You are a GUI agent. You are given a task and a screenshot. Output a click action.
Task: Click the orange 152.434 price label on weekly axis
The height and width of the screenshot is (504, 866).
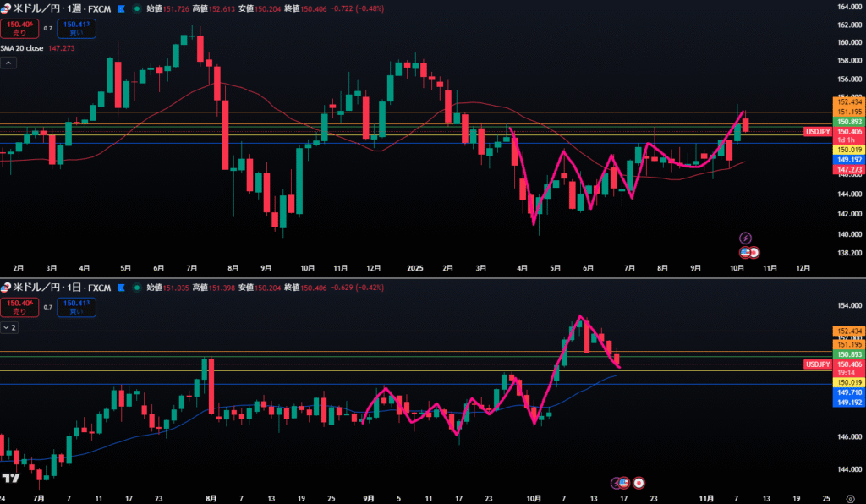[848, 101]
